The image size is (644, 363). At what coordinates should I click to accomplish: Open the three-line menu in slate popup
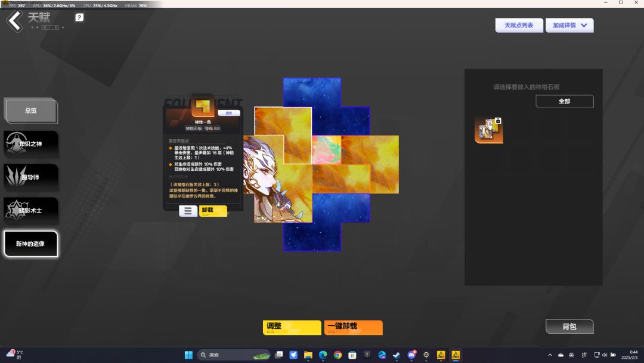point(188,211)
